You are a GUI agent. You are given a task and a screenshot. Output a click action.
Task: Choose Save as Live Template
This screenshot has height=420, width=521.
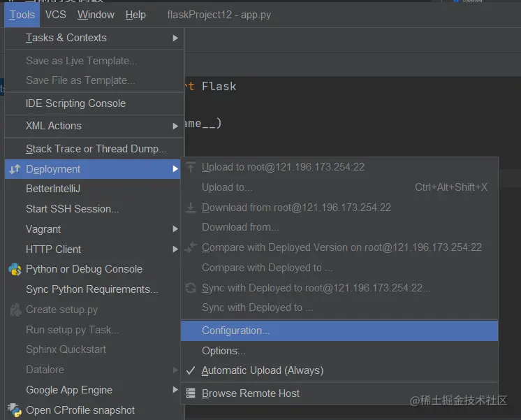[x=94, y=61]
